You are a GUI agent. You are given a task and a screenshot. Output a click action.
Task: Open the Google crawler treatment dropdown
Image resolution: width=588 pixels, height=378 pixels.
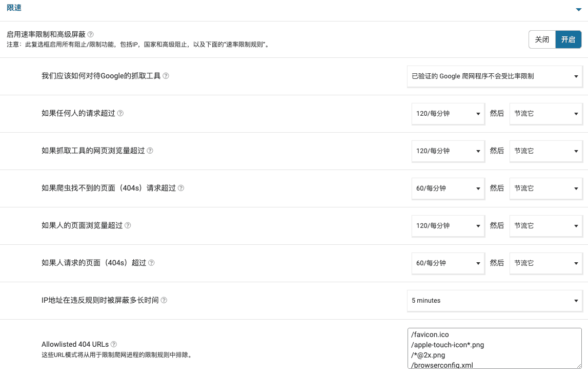coord(494,76)
